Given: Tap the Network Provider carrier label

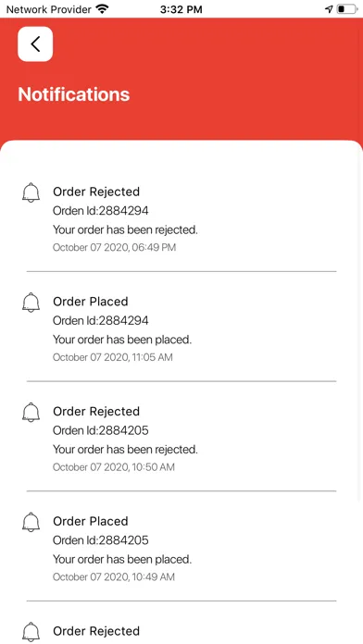Looking at the screenshot, I should (x=48, y=9).
